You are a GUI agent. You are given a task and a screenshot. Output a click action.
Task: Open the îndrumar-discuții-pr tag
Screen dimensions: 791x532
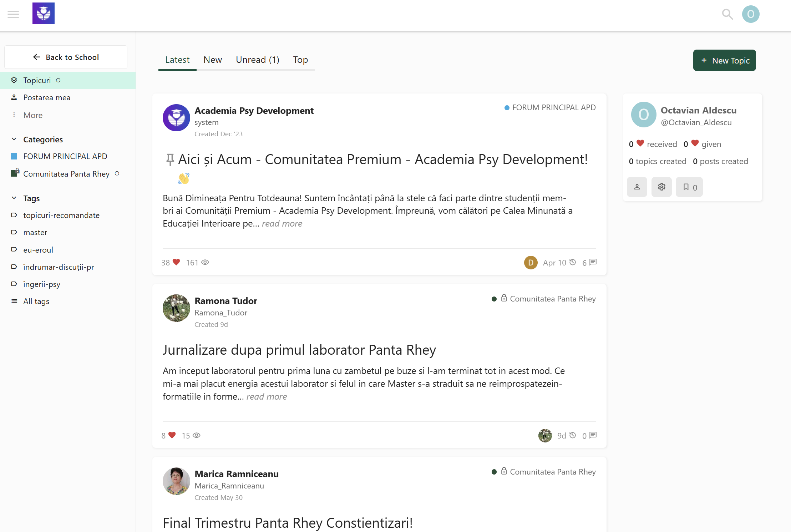coord(59,267)
